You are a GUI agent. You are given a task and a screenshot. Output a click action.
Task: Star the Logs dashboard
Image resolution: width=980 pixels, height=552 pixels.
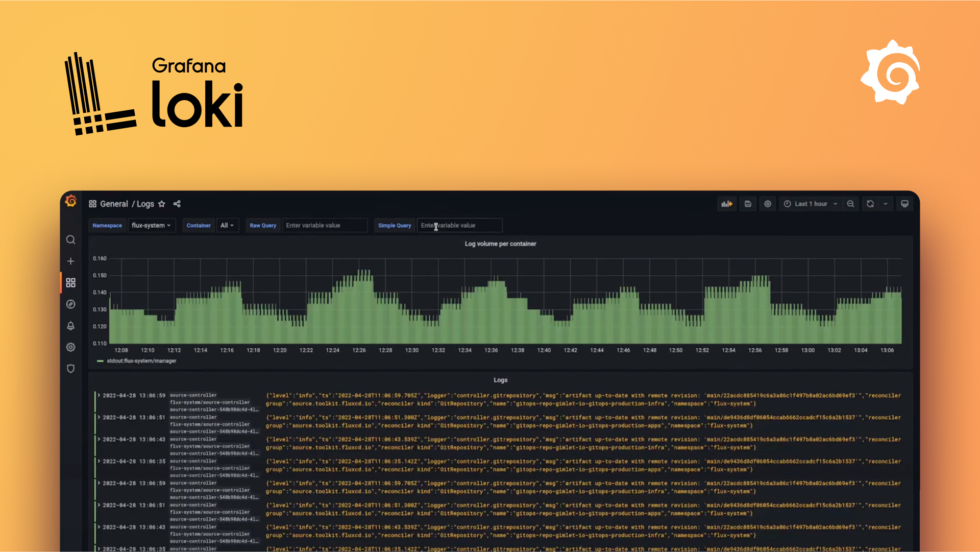click(x=162, y=204)
